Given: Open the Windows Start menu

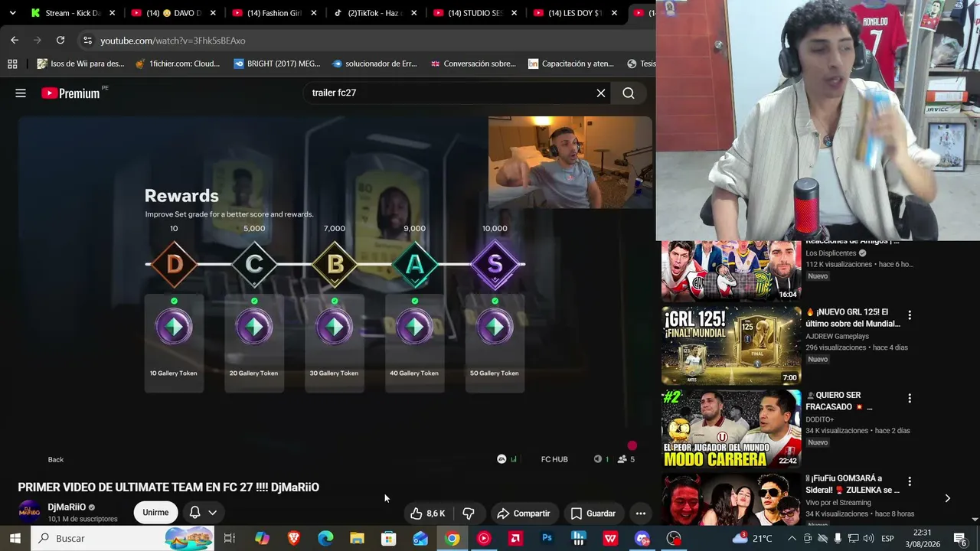Looking at the screenshot, I should (x=15, y=538).
